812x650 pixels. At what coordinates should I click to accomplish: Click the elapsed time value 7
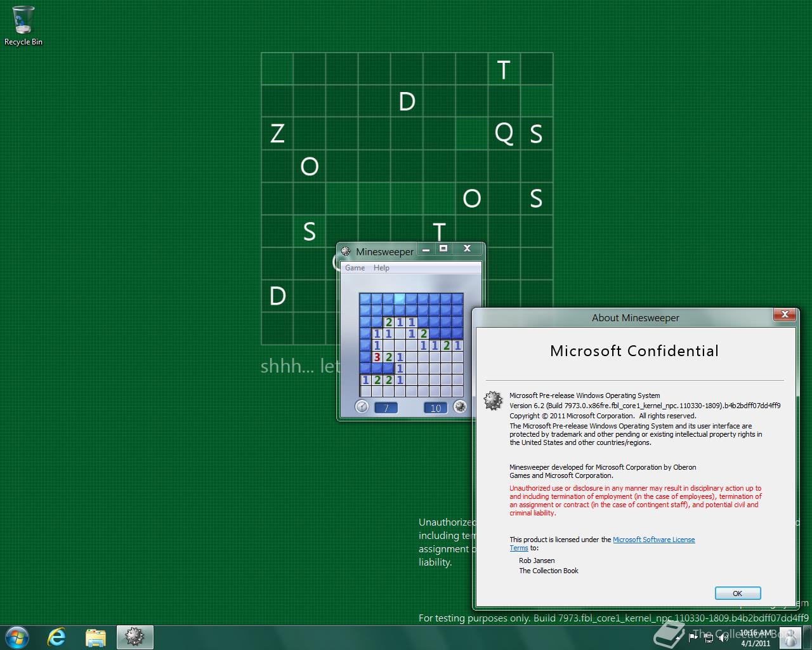point(386,408)
